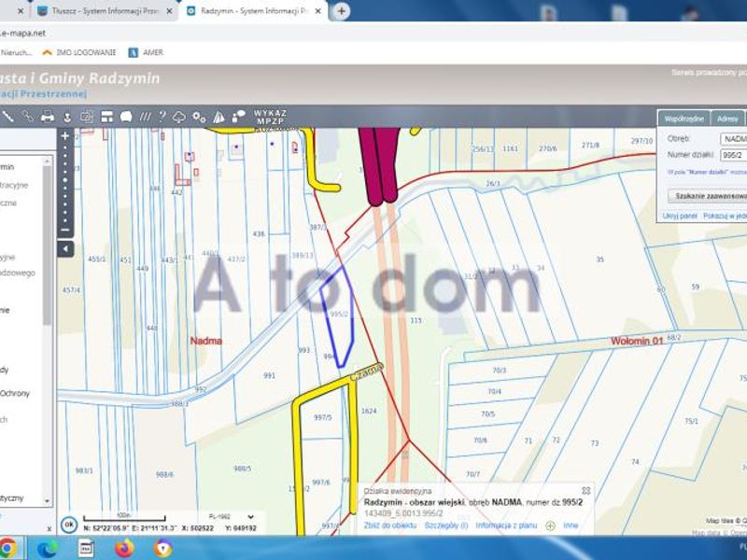Screen dimensions: 747x560
Task: Click the Numer działki input field
Action: point(733,155)
